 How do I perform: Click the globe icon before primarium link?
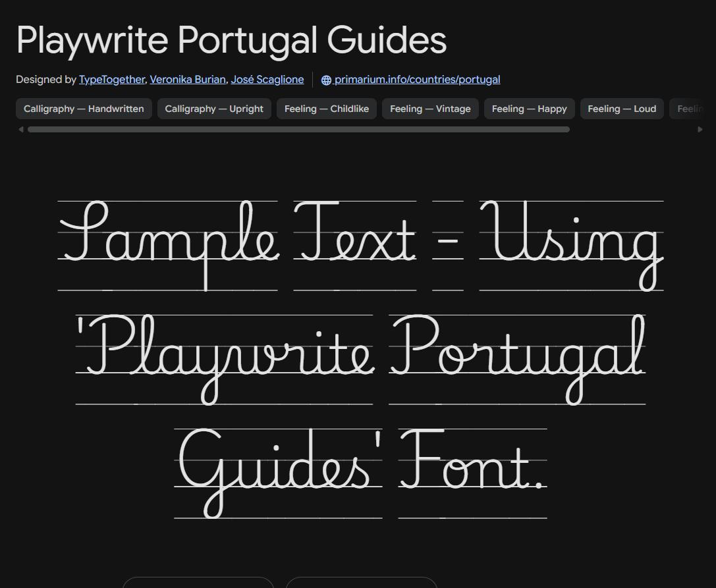click(326, 80)
